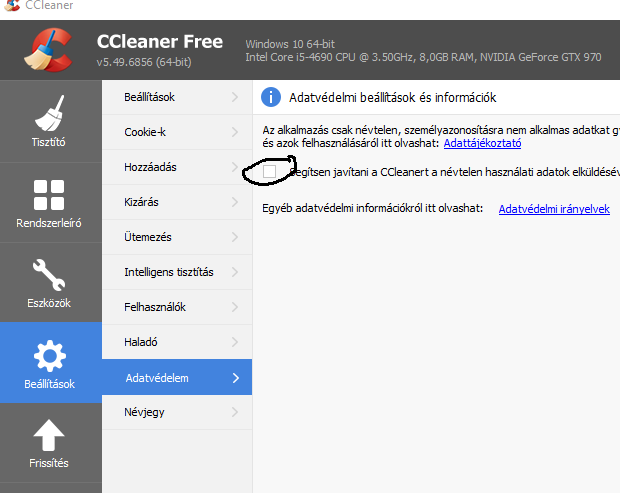This screenshot has width=620, height=493.
Task: Open Intelligens tisztítás menu item
Action: 177,272
